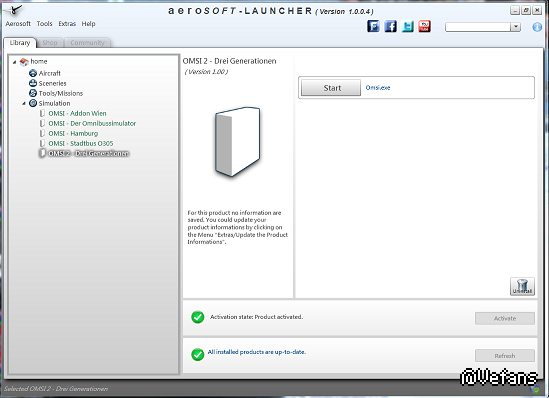Viewport: 549px width, 398px height.
Task: Click the product box icon for OMSI - Der Omnibussimulator
Action: [x=42, y=124]
